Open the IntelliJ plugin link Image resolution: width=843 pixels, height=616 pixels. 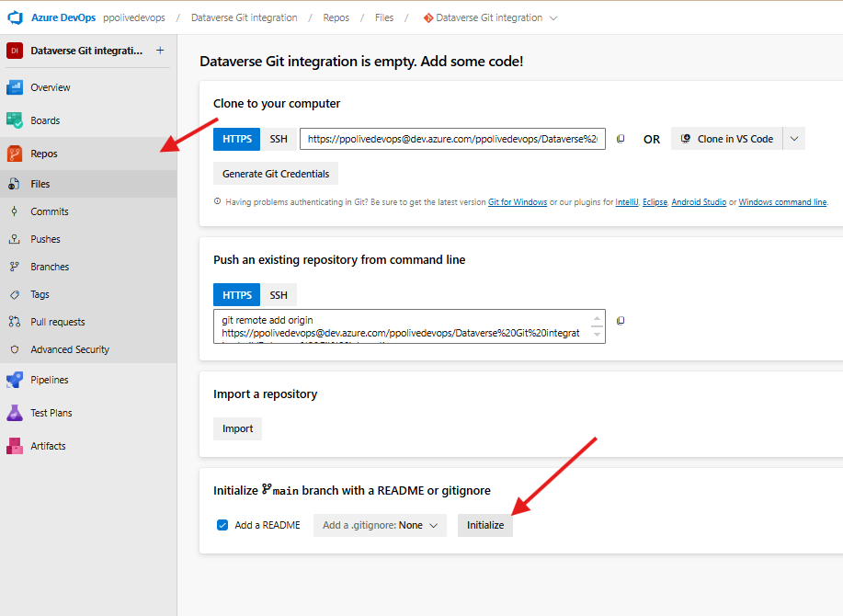click(627, 202)
